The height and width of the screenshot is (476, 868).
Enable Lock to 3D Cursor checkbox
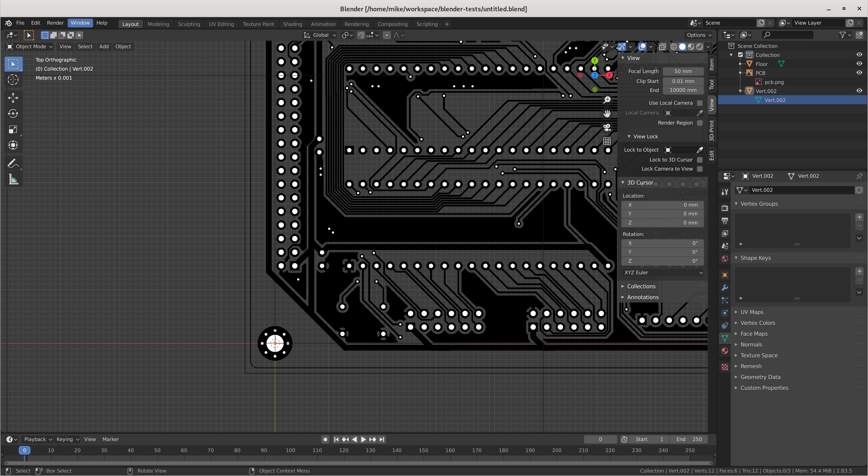pos(700,160)
